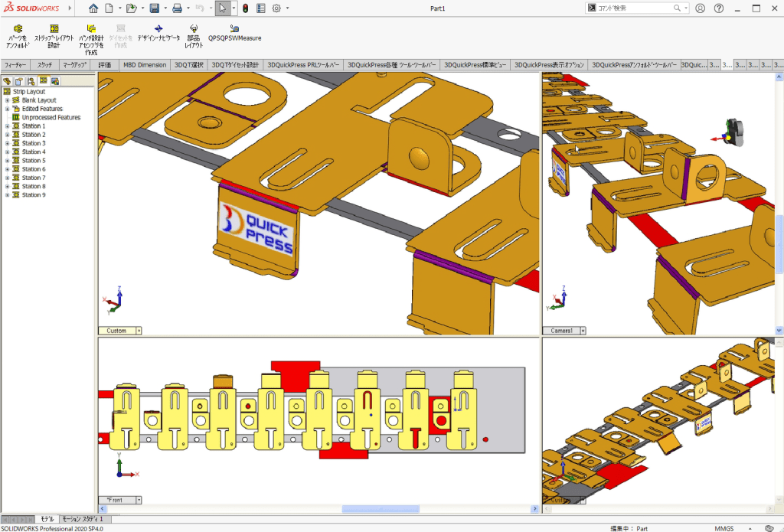Expand the Blank Layout tree node
The image size is (784, 532).
tap(7, 100)
